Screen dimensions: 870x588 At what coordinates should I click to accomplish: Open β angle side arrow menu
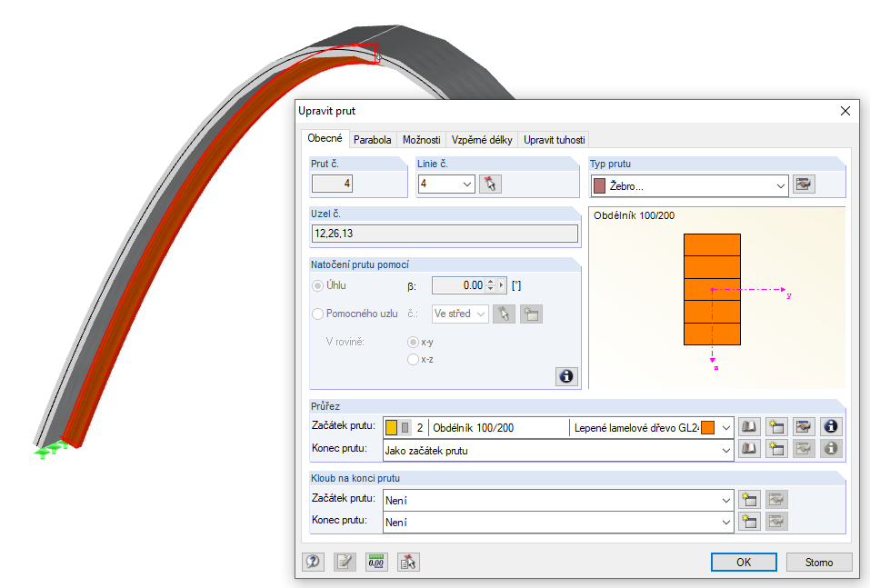502,285
